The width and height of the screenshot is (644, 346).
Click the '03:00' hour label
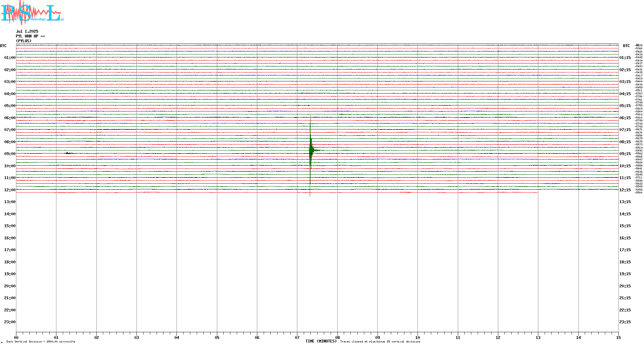[10, 82]
